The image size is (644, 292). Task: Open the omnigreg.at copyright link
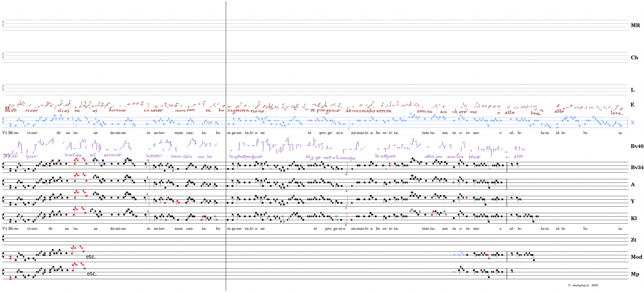tap(580, 285)
